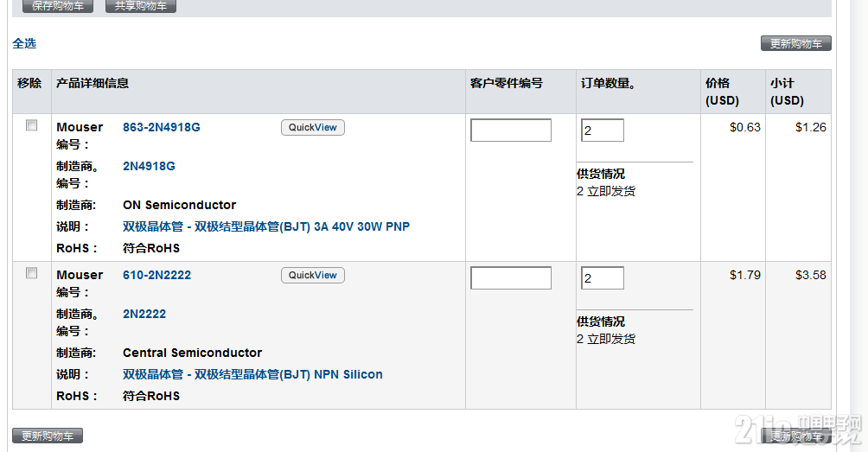The height and width of the screenshot is (452, 868).
Task: Click quantity field for 2N2222 row
Action: [602, 278]
